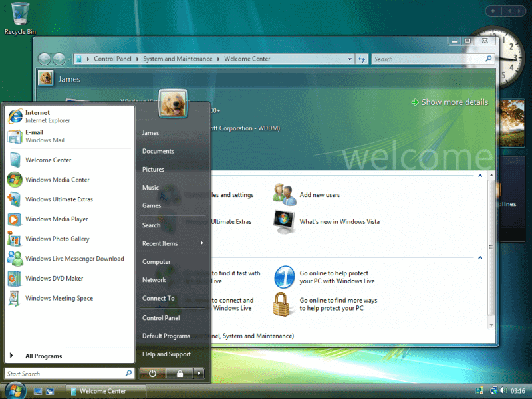This screenshot has width=532, height=399.
Task: Click Show Desktop quick launch icon
Action: (38, 391)
